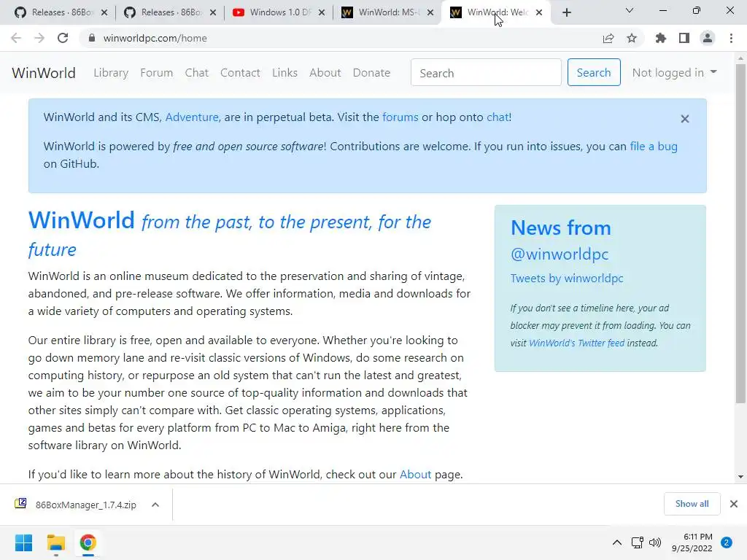The width and height of the screenshot is (747, 560).
Task: Reload the WinWorld page
Action: click(x=63, y=38)
